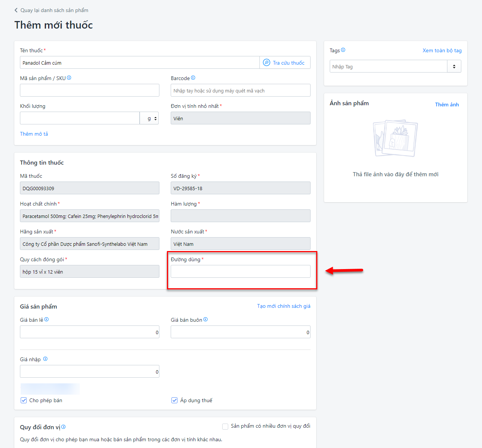Uncheck the Cho phép bán checkbox
This screenshot has width=482, height=448.
(24, 400)
